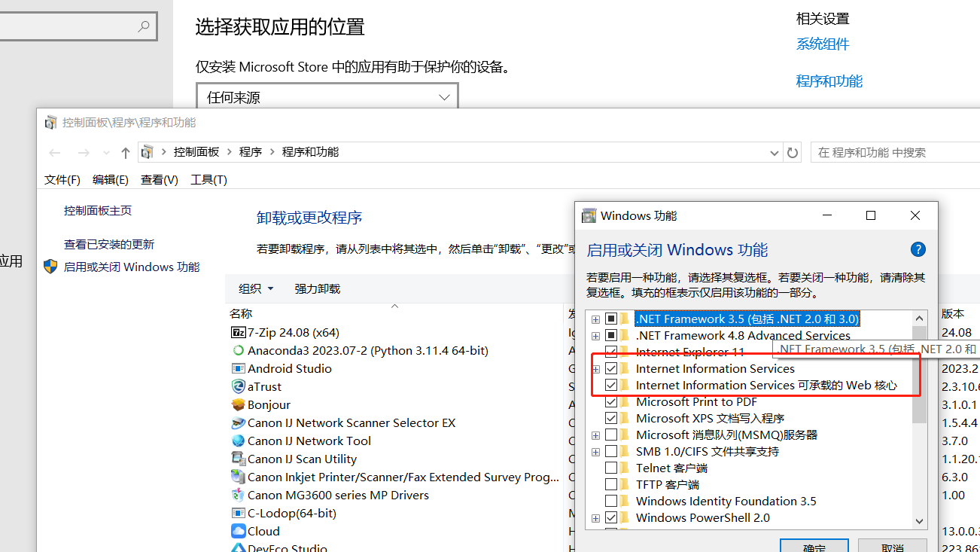
Task: Open the 组织 dropdown in the toolbar
Action: point(256,288)
